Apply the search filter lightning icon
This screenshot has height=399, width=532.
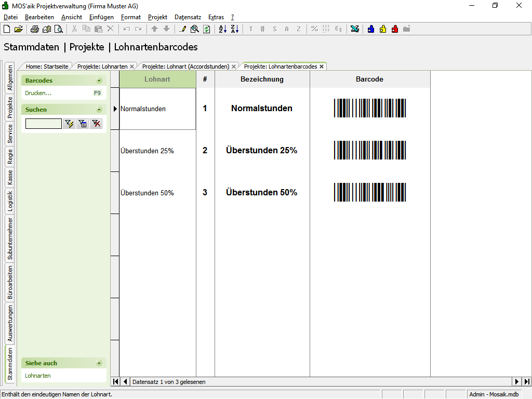(x=69, y=124)
